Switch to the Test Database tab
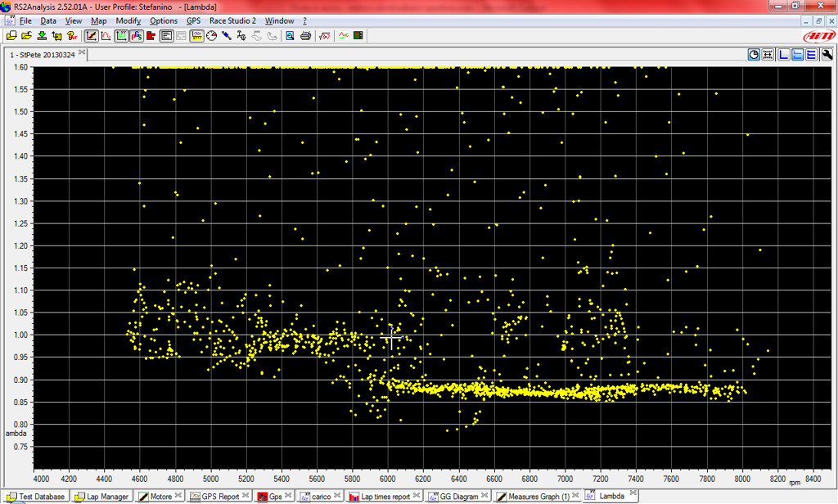 (x=36, y=497)
